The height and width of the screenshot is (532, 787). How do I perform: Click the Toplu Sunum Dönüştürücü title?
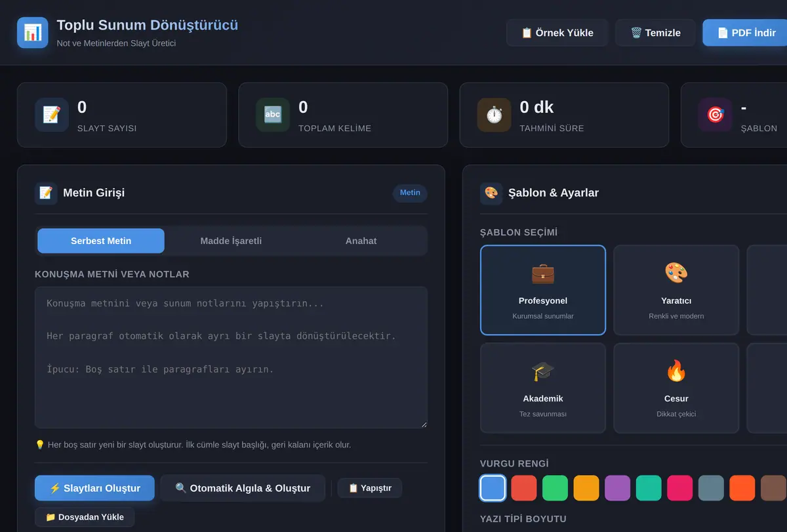point(148,25)
